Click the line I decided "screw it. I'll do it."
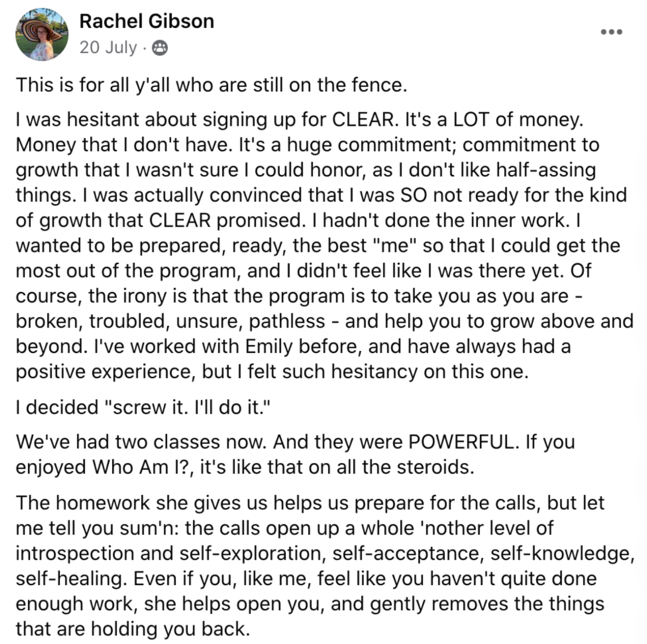647x644 pixels. (x=143, y=407)
